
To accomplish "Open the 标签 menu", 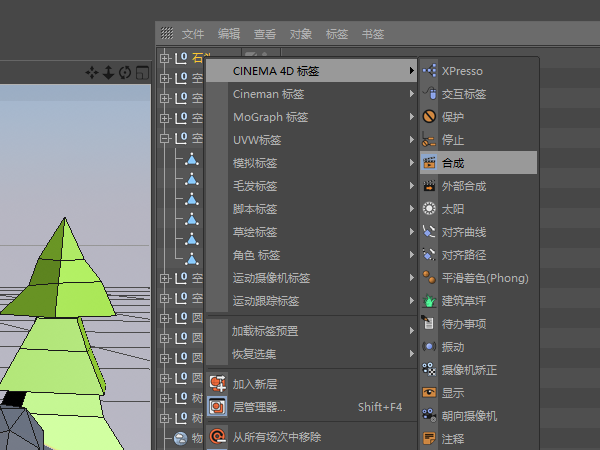I will coord(337,34).
